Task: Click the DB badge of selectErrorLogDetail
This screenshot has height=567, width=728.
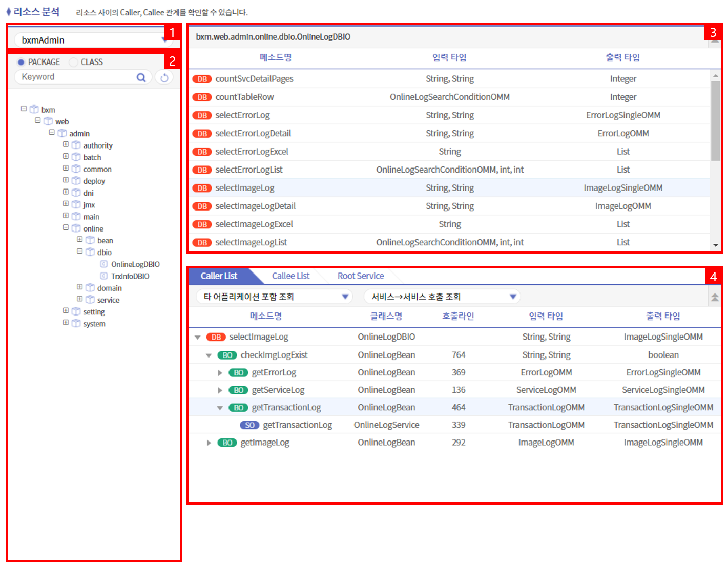Action: point(202,134)
